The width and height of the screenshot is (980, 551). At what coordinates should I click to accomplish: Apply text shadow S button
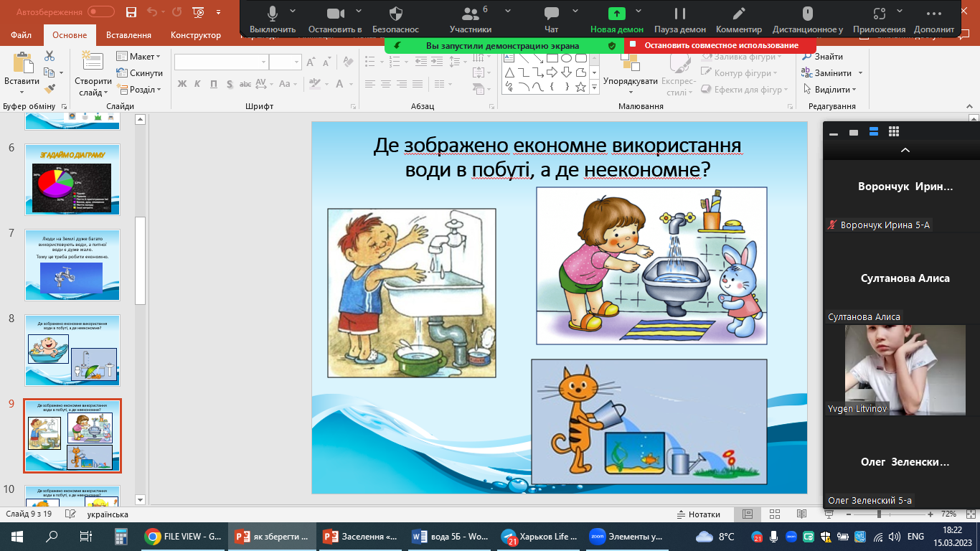[x=229, y=84]
